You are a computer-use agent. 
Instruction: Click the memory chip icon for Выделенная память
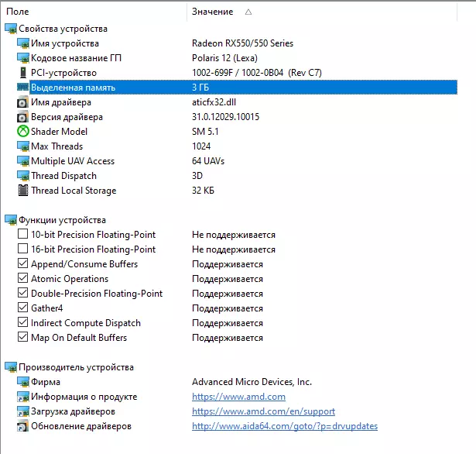point(22,88)
